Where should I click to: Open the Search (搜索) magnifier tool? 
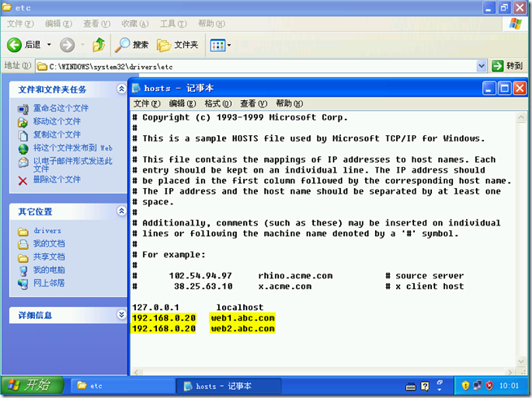click(x=132, y=45)
